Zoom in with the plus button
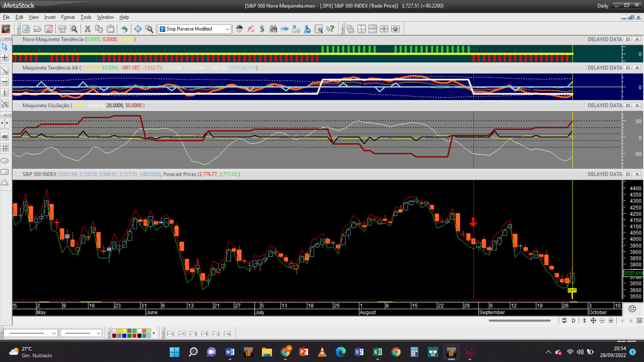Viewport: 644px width, 362px height. (611, 321)
